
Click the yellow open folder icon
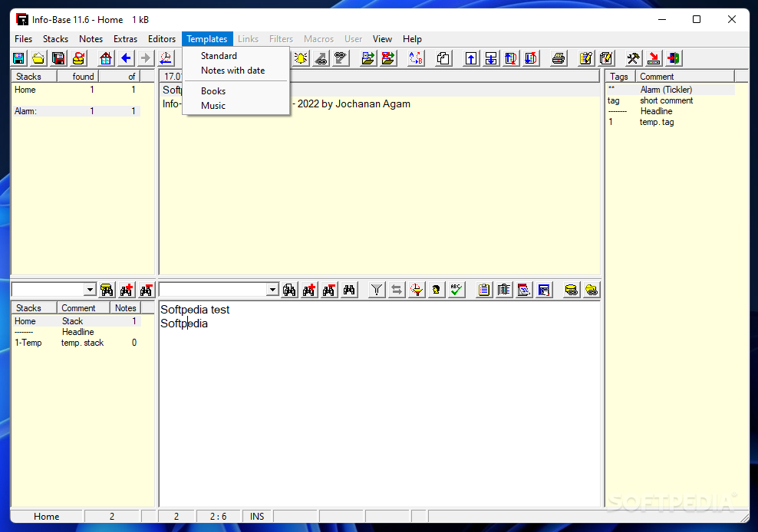pyautogui.click(x=38, y=58)
